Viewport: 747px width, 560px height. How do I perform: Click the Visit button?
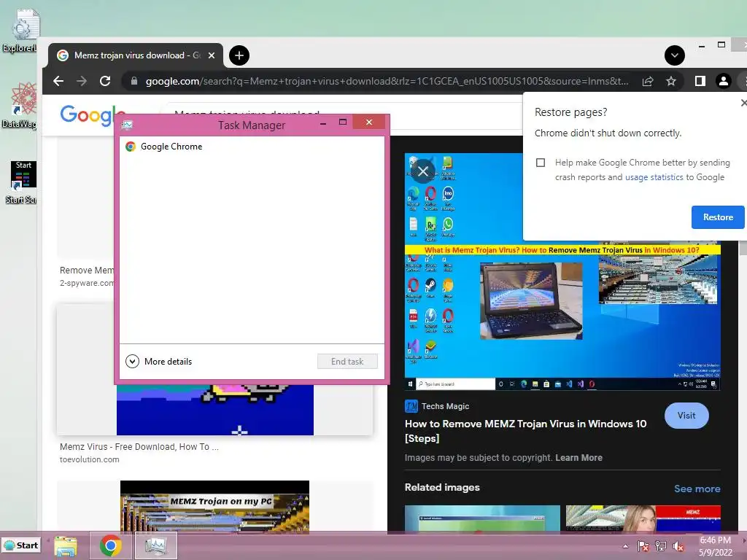686,416
